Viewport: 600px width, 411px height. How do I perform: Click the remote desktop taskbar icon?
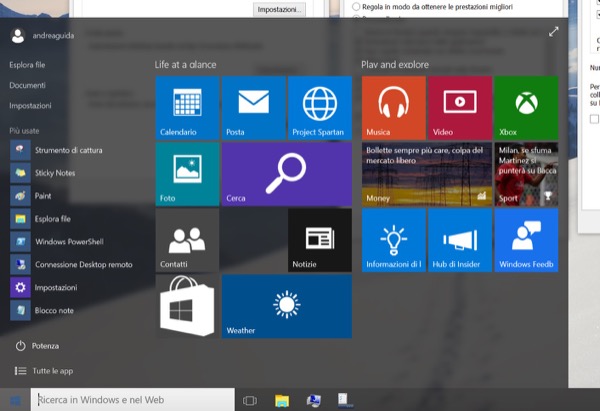pos(313,400)
